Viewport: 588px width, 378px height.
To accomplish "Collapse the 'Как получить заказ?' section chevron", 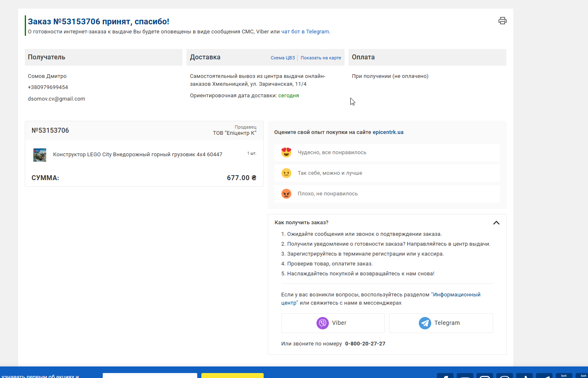I will pyautogui.click(x=496, y=223).
